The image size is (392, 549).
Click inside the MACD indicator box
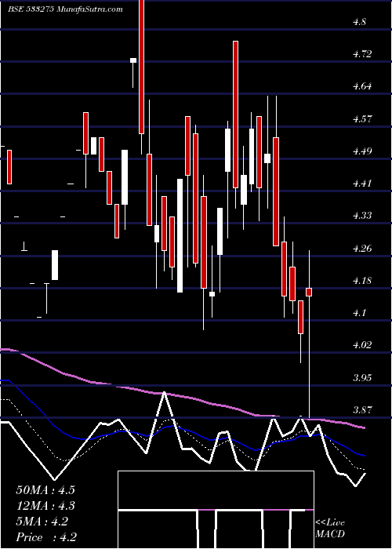pos(216,510)
